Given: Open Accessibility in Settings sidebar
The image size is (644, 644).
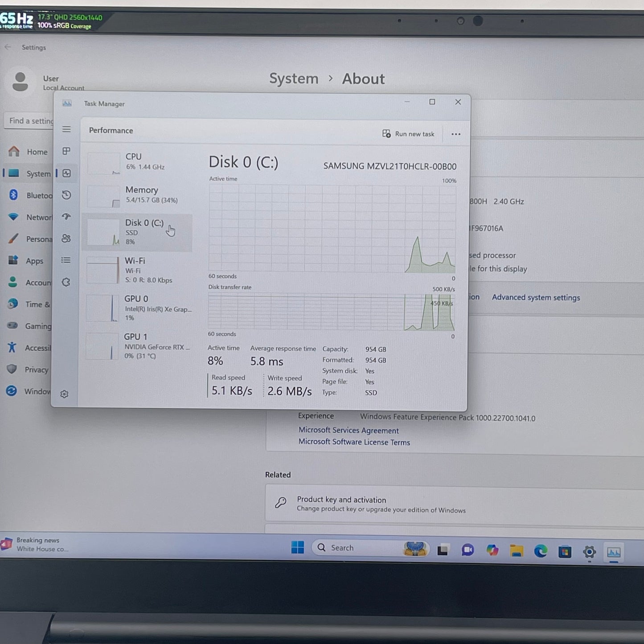Looking at the screenshot, I should (x=29, y=348).
